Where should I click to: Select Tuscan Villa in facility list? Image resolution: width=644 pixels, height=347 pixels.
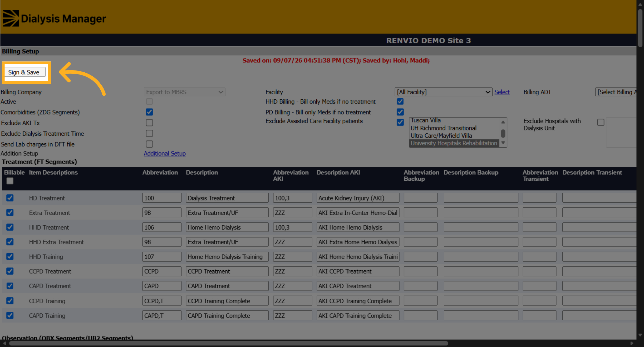pyautogui.click(x=454, y=120)
